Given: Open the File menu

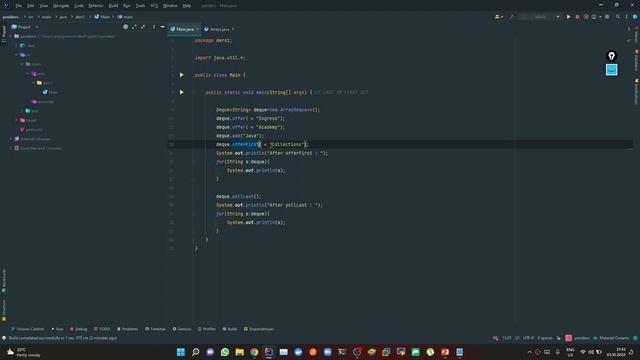Looking at the screenshot, I should click(18, 6).
